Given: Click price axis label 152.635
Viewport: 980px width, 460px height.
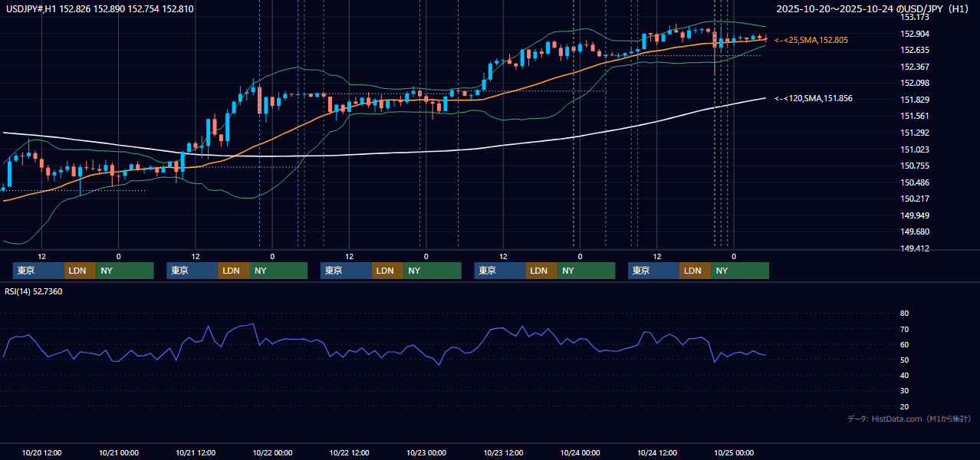Looking at the screenshot, I should point(915,50).
